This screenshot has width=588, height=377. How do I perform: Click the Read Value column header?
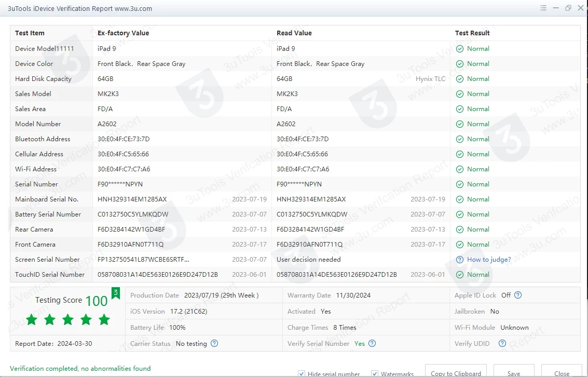click(294, 33)
